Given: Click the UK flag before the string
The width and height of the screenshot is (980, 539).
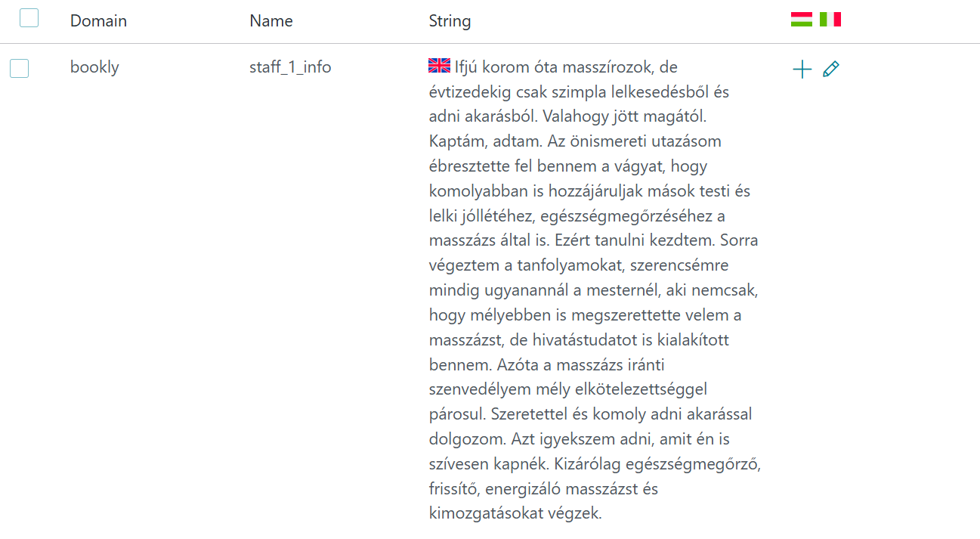Looking at the screenshot, I should click(439, 66).
